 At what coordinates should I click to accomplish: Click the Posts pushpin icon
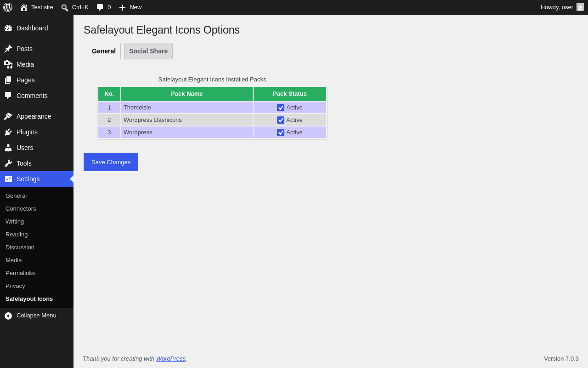pyautogui.click(x=8, y=49)
